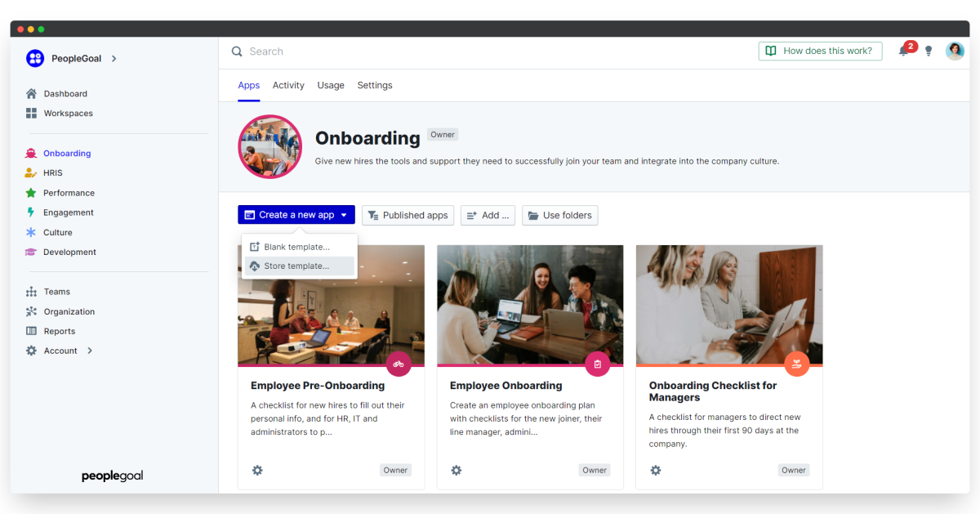
Task: Click the PeopleGoal logo icon
Action: coord(35,58)
